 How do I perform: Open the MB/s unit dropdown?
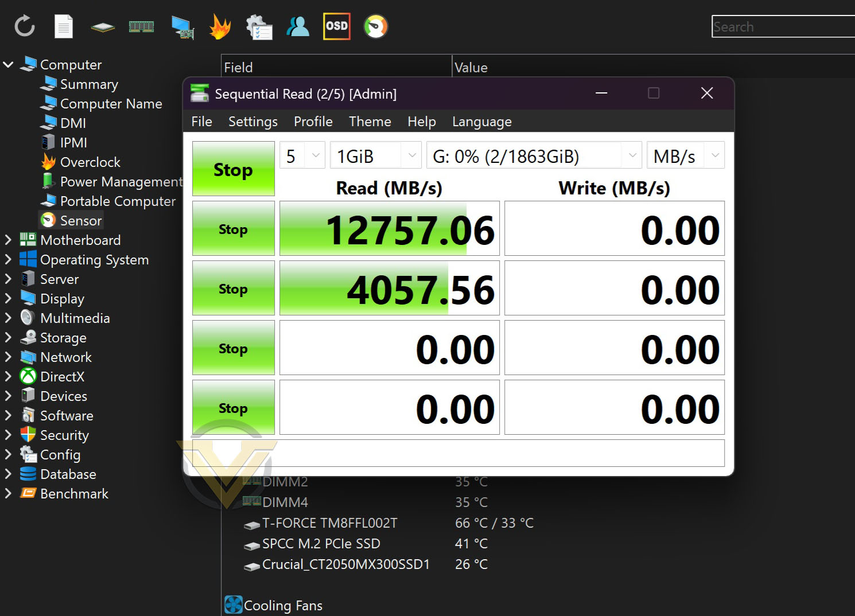[686, 155]
